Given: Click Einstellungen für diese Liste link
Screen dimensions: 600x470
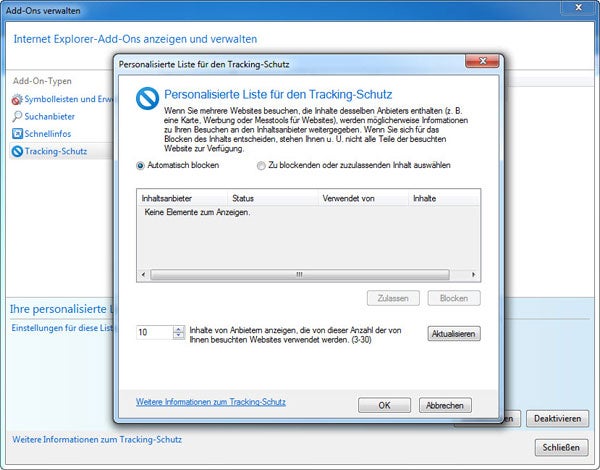Looking at the screenshot, I should 63,328.
